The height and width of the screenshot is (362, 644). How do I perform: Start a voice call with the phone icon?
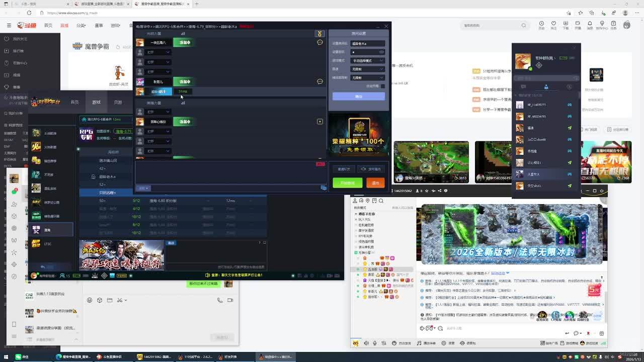(x=220, y=300)
